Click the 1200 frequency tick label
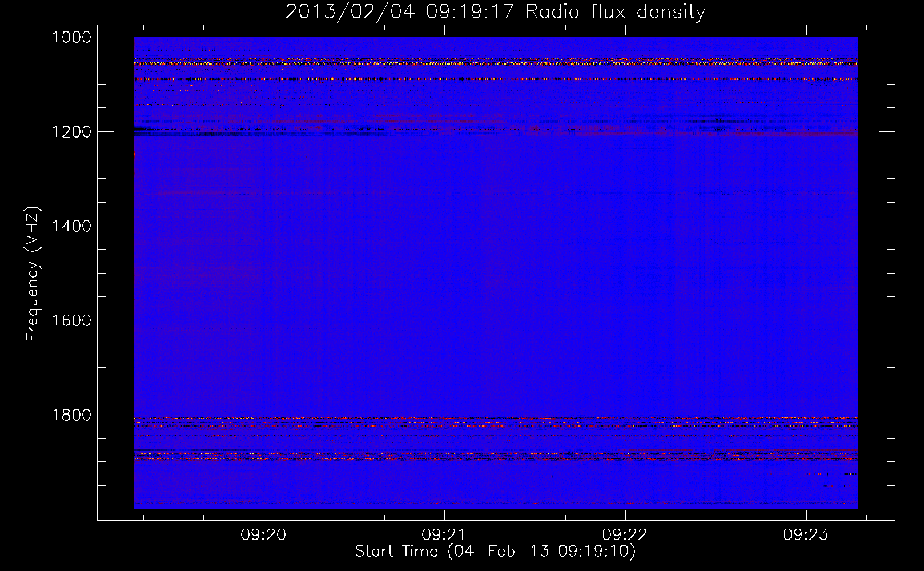This screenshot has width=924, height=571. click(x=71, y=132)
